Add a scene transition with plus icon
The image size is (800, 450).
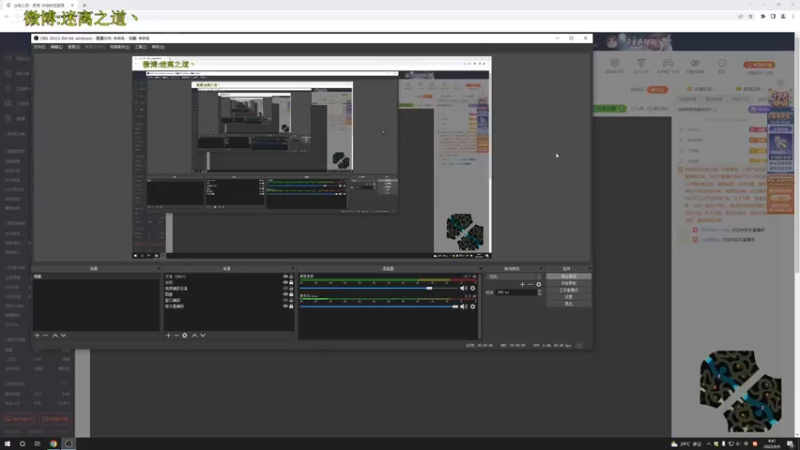522,284
